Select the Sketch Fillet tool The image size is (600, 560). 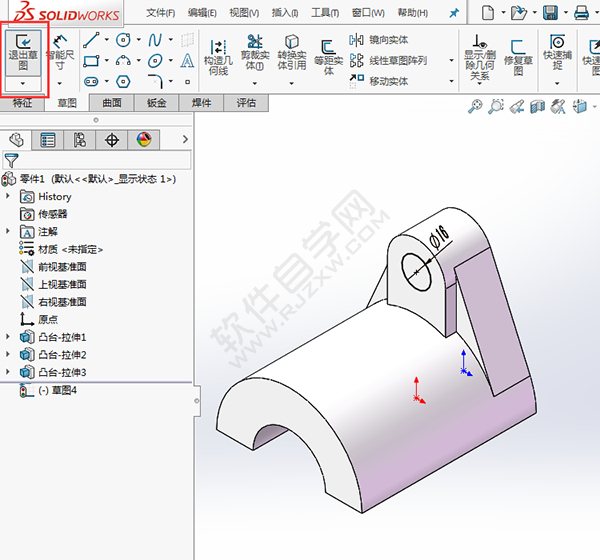(x=155, y=81)
